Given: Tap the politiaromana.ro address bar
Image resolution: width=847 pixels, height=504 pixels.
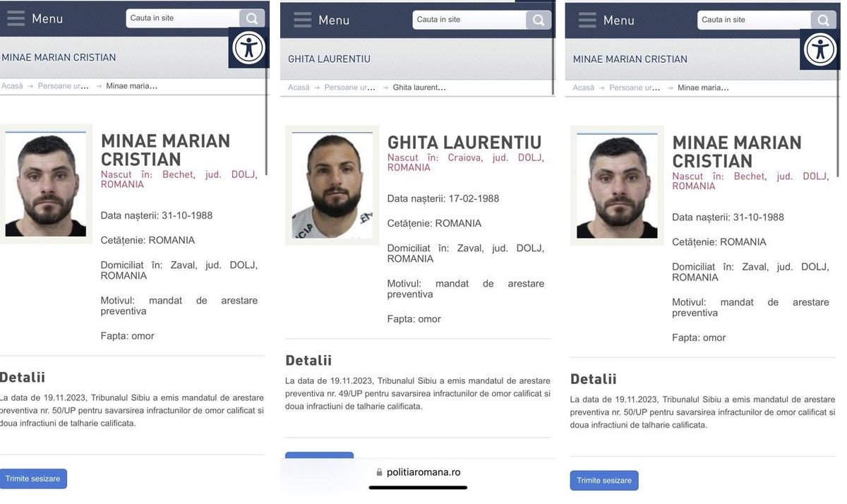Looking at the screenshot, I should (418, 472).
